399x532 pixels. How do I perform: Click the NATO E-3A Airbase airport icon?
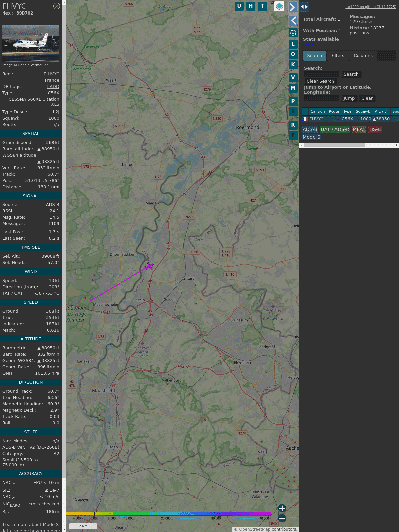pos(273,306)
